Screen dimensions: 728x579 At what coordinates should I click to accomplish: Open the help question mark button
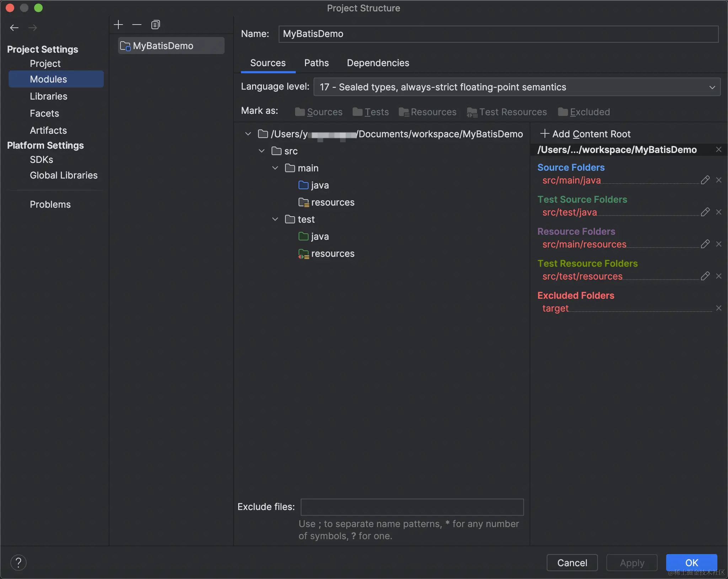pos(18,563)
